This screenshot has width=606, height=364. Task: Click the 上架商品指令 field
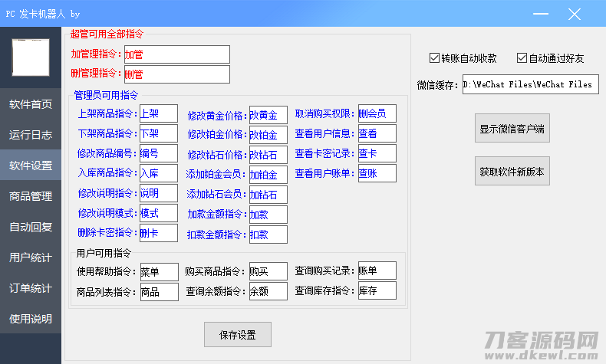point(159,113)
